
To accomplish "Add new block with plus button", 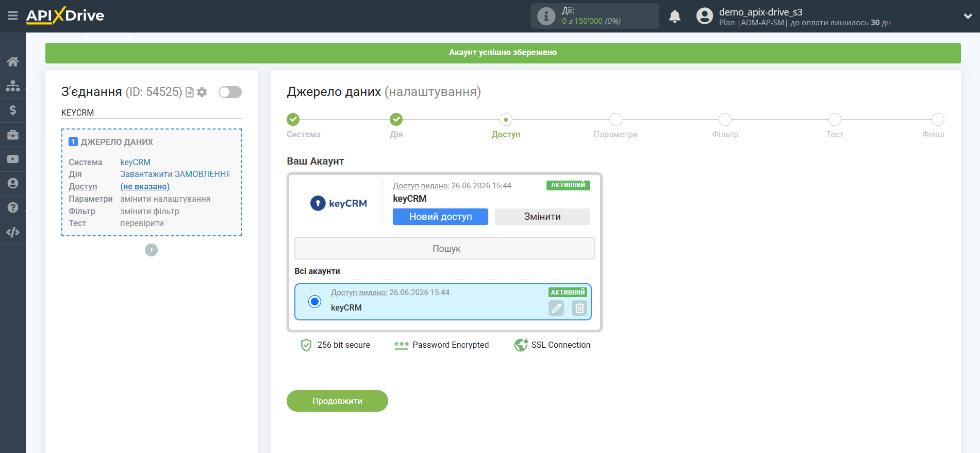I will (x=151, y=250).
